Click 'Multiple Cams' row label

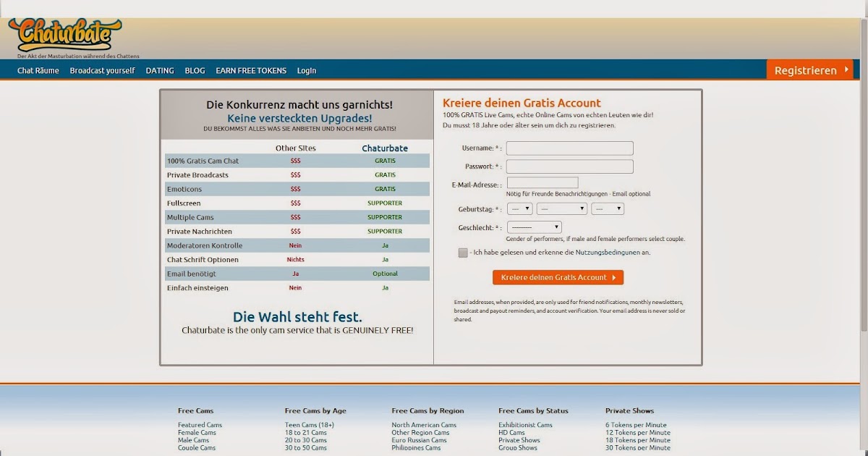click(190, 217)
